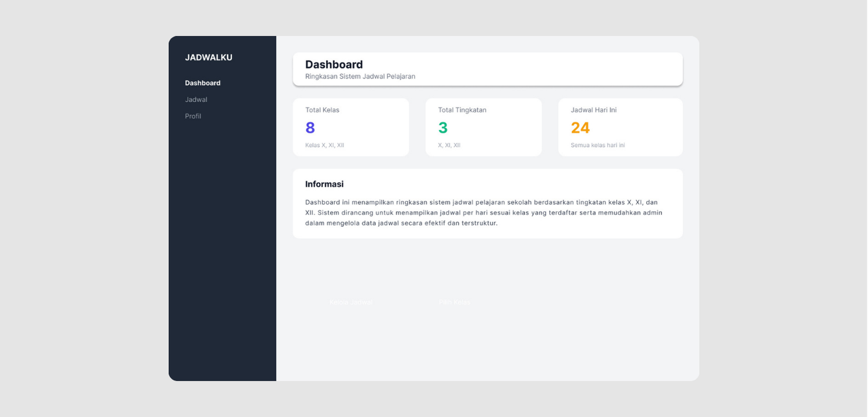The height and width of the screenshot is (417, 868).
Task: Click the Informasi description paragraph
Action: point(483,212)
